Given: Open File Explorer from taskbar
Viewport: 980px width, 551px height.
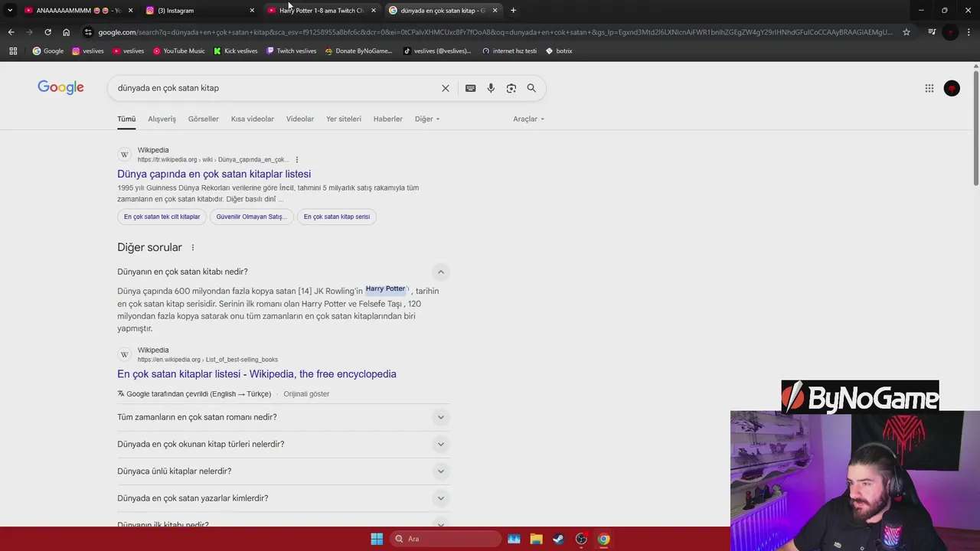Looking at the screenshot, I should coord(536,539).
